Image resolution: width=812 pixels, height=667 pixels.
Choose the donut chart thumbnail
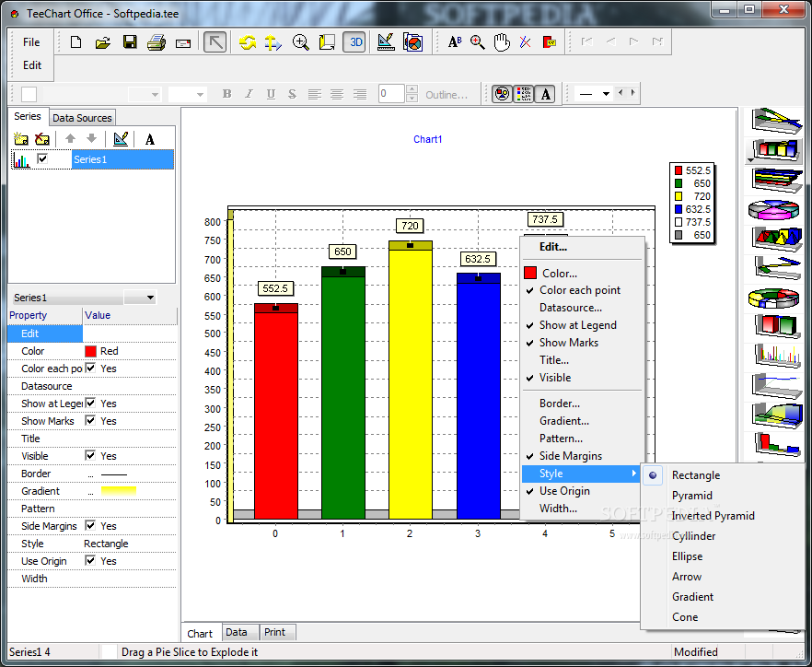(774, 298)
